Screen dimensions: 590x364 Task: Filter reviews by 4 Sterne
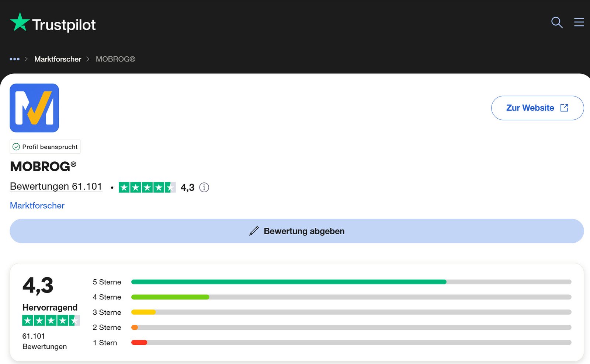pyautogui.click(x=107, y=297)
